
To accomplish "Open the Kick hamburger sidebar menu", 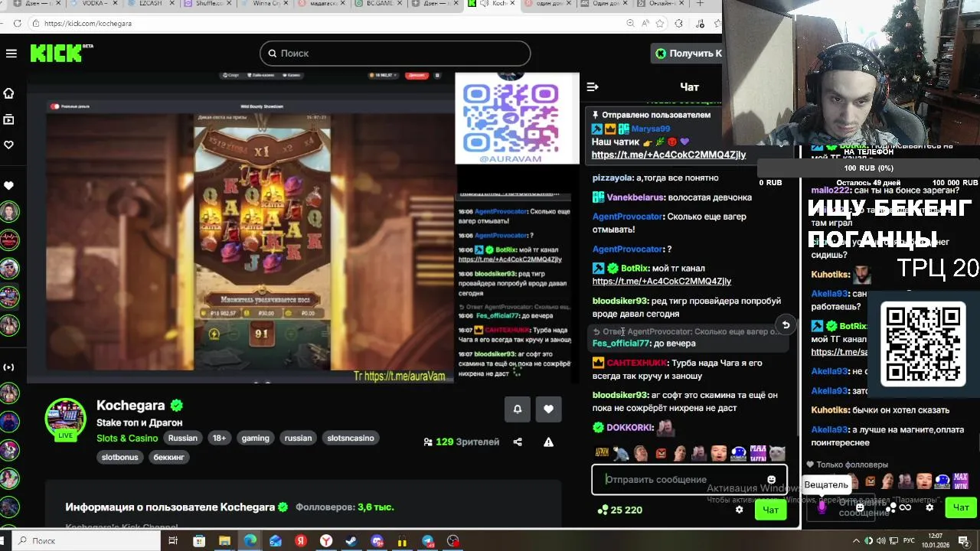I will [11, 53].
